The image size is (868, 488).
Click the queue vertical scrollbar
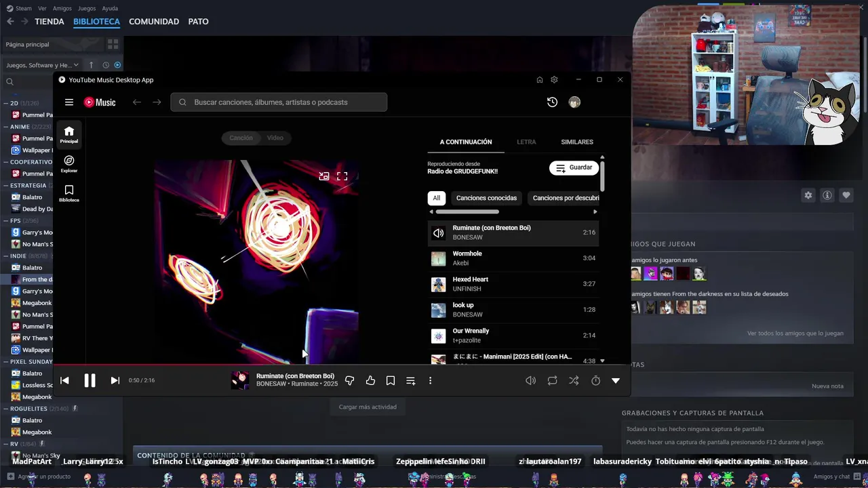pos(602,176)
